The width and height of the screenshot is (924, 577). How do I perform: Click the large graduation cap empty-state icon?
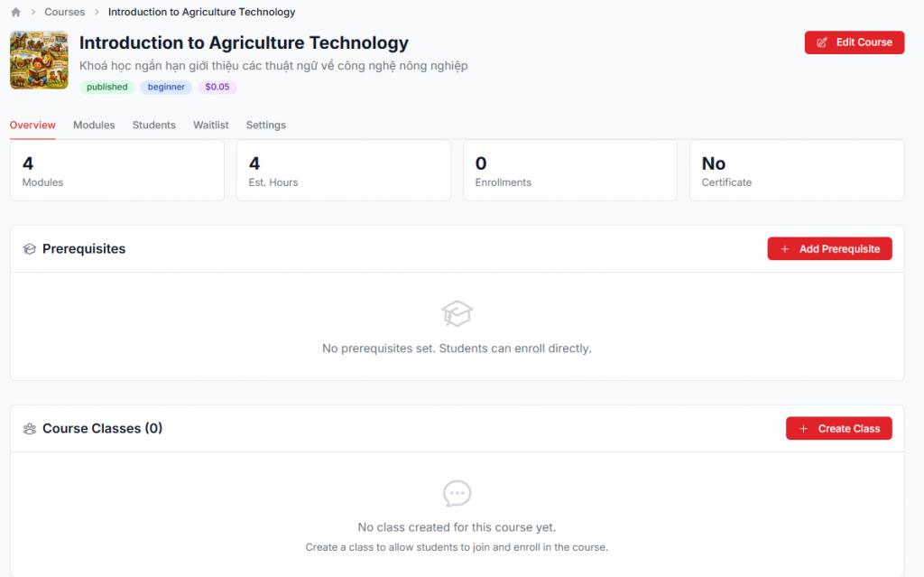[457, 313]
